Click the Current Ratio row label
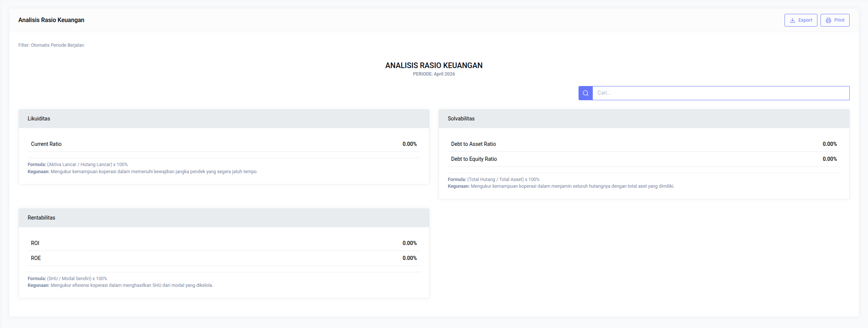The width and height of the screenshot is (868, 328). tap(46, 144)
